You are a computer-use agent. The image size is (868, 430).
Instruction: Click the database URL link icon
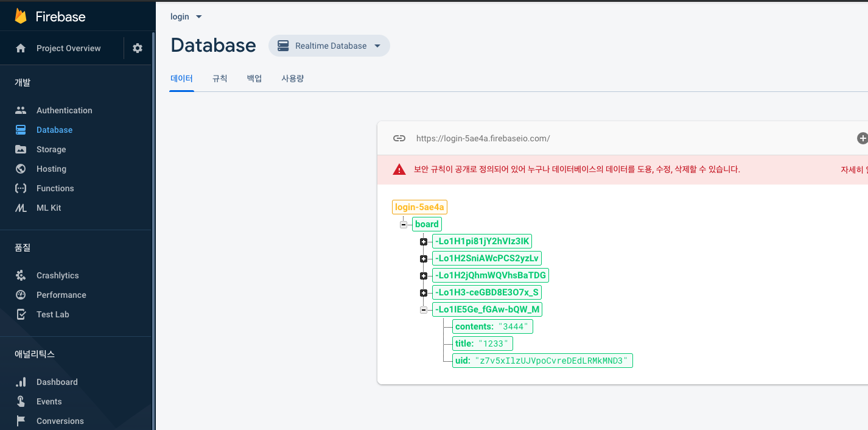point(399,138)
